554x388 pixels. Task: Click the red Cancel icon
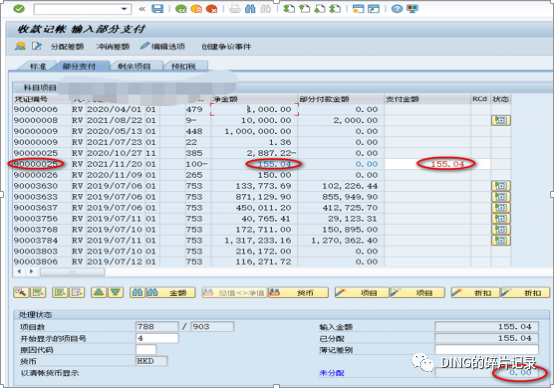(211, 9)
